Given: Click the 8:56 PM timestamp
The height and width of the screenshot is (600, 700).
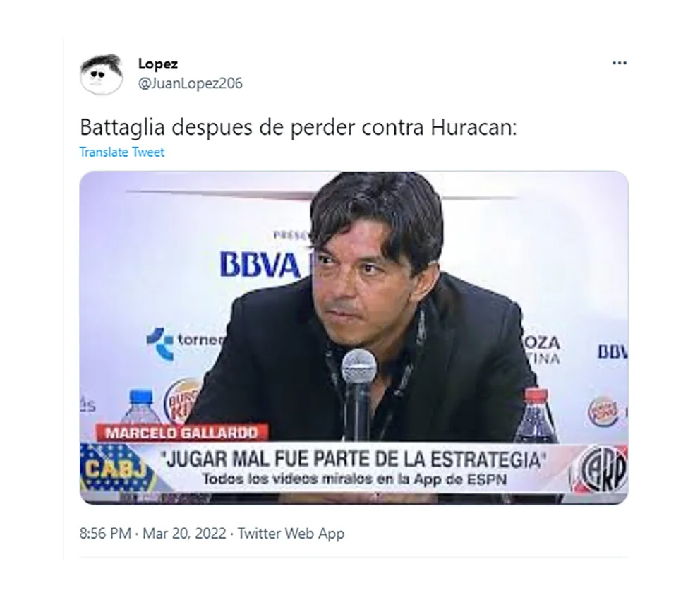Looking at the screenshot, I should (x=105, y=534).
